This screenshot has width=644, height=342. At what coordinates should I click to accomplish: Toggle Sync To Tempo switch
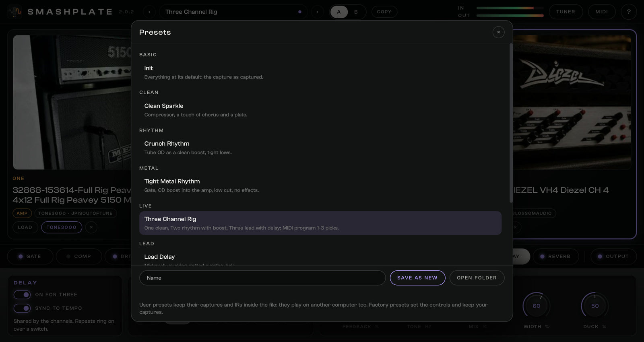coord(22,308)
